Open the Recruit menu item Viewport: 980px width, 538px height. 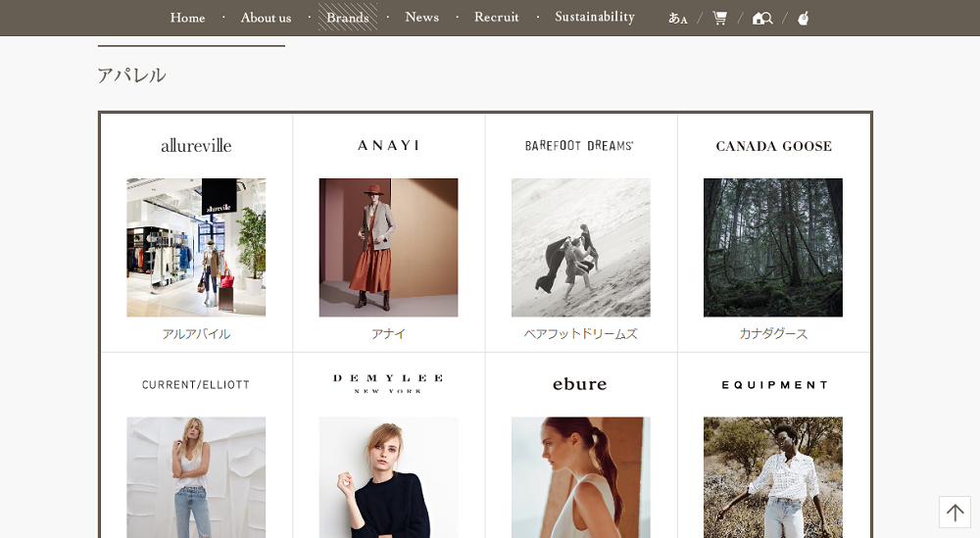(x=496, y=18)
